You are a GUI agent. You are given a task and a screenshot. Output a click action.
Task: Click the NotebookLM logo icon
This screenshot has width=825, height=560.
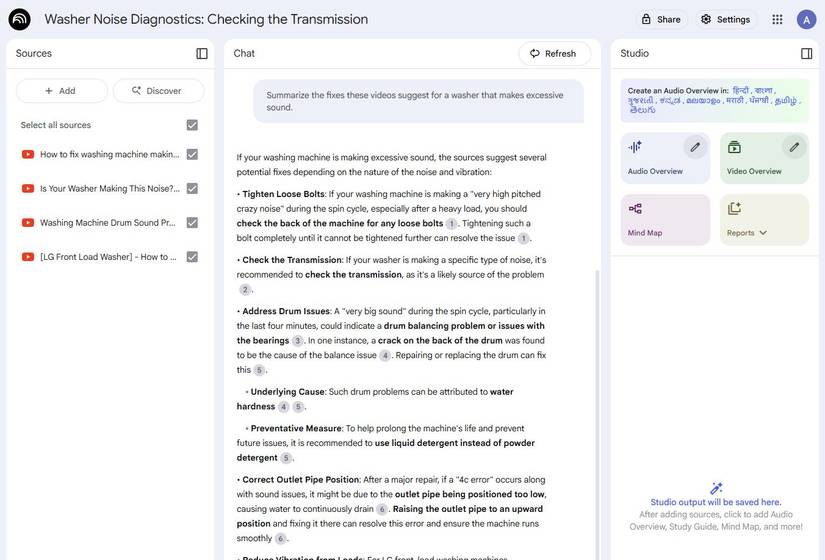[x=19, y=19]
